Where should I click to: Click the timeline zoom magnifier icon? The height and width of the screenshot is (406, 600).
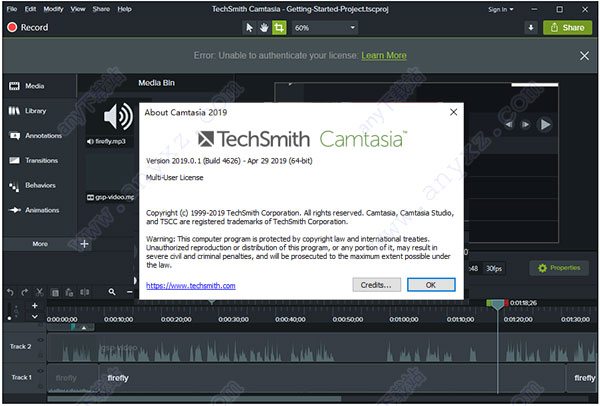coord(112,292)
